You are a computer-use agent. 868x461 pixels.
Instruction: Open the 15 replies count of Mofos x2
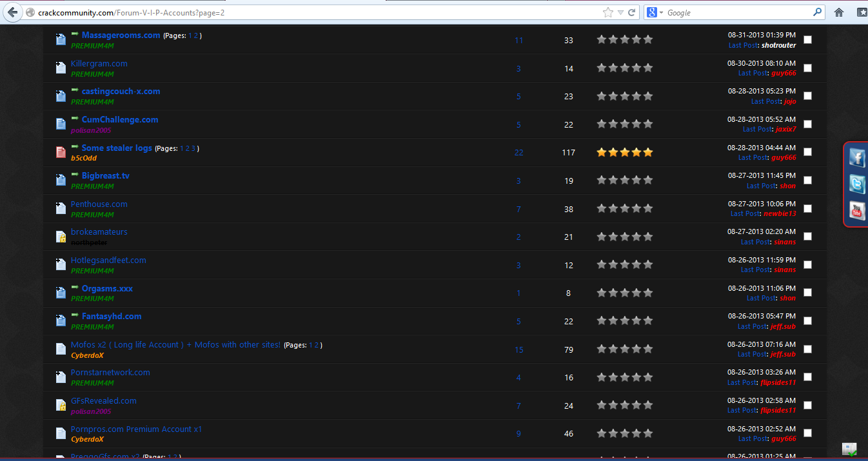(x=518, y=350)
